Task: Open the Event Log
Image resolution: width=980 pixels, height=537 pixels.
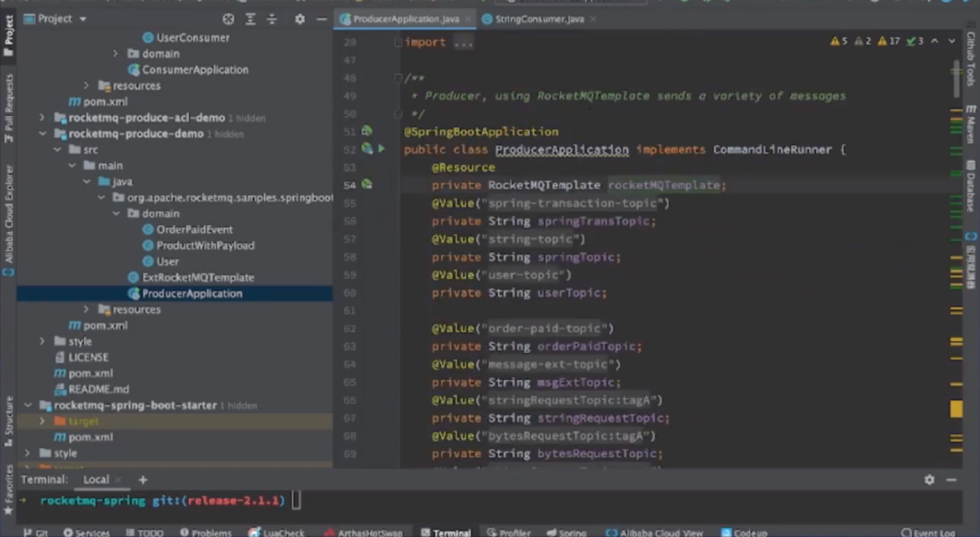Action: coord(928,532)
